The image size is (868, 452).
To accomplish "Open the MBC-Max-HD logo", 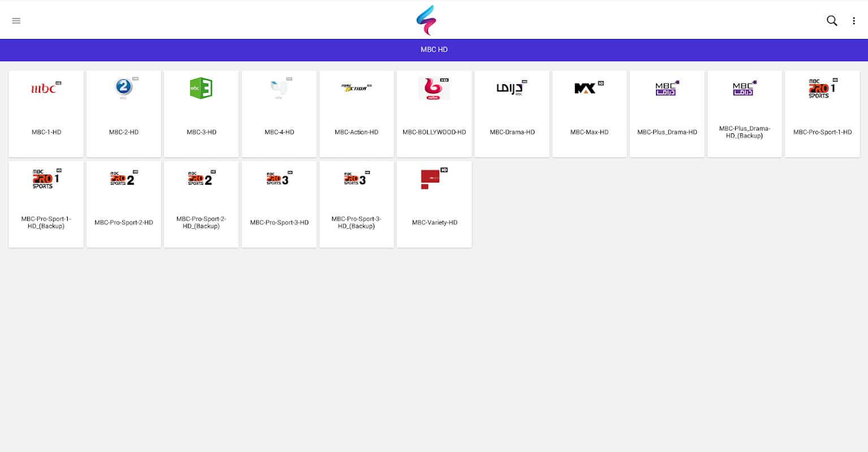I will (589, 88).
